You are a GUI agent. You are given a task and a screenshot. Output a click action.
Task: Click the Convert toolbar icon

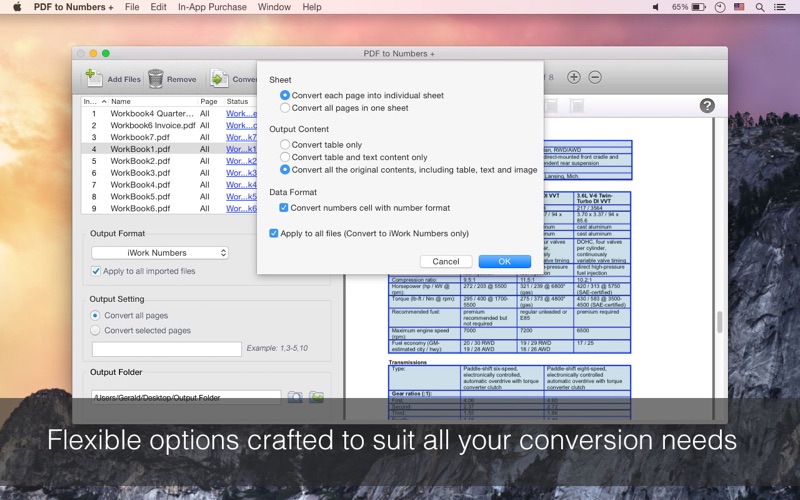(219, 78)
